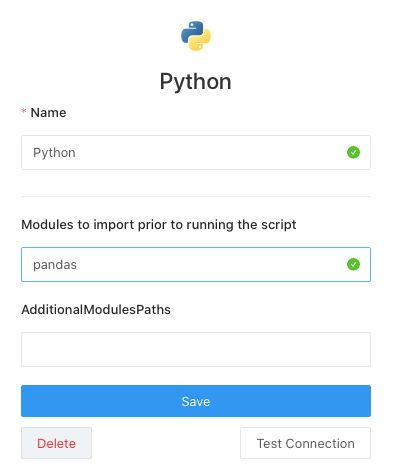The height and width of the screenshot is (475, 400).
Task: Delete this Python data source
Action: point(56,443)
